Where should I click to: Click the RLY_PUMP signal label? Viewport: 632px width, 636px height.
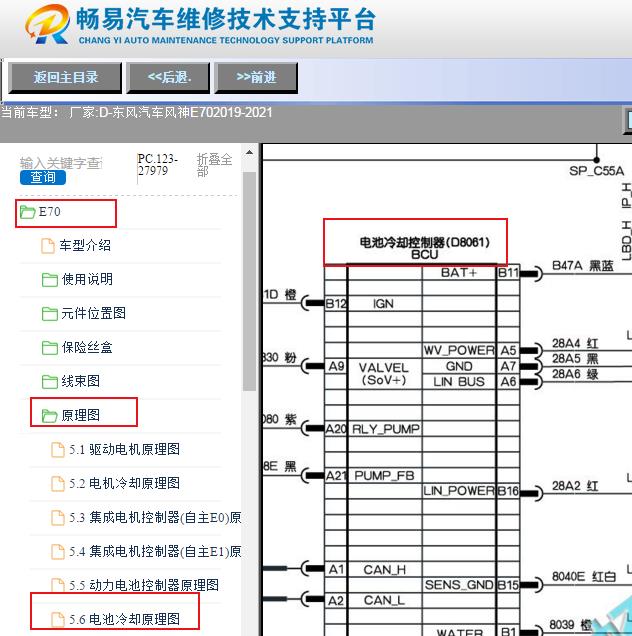[x=386, y=429]
